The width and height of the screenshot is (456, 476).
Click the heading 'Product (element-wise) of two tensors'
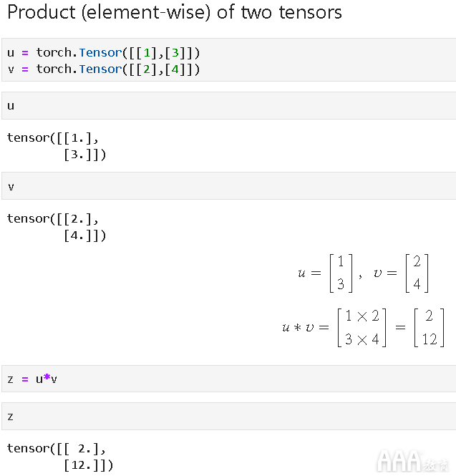175,12
